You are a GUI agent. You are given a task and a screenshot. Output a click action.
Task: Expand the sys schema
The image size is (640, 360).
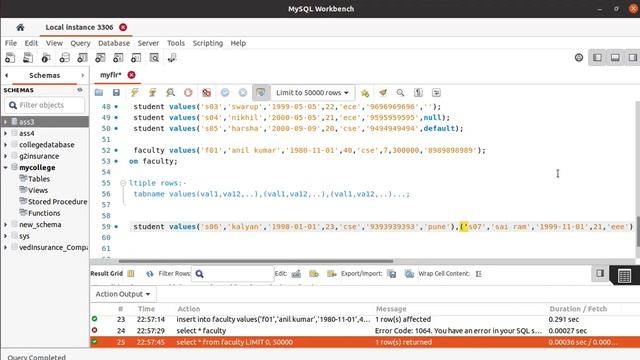[x=6, y=236]
